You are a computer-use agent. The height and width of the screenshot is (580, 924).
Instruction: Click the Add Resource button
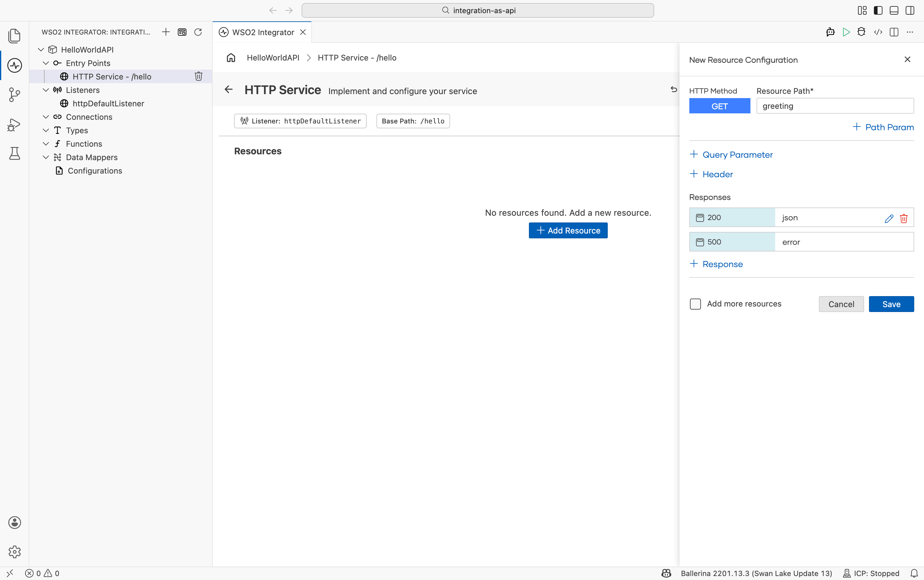(568, 230)
